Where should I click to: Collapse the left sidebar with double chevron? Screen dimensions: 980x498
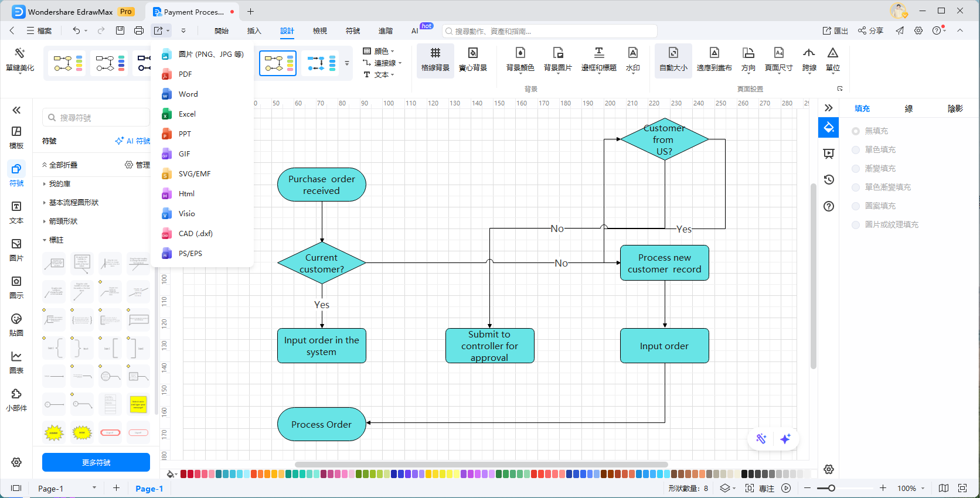tap(16, 110)
